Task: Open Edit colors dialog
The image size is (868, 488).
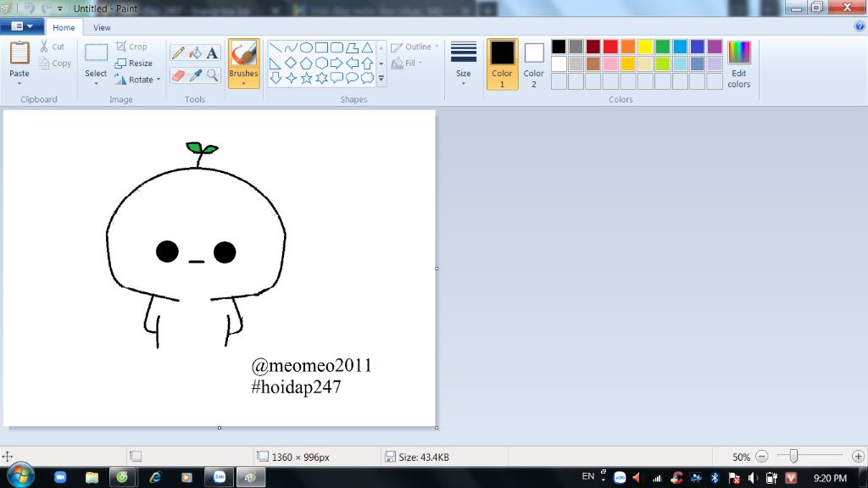Action: pos(739,64)
